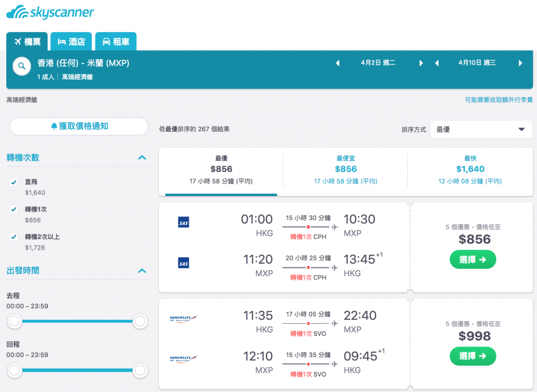
Task: Switch to 酒店 hotels tab
Action: [x=71, y=41]
